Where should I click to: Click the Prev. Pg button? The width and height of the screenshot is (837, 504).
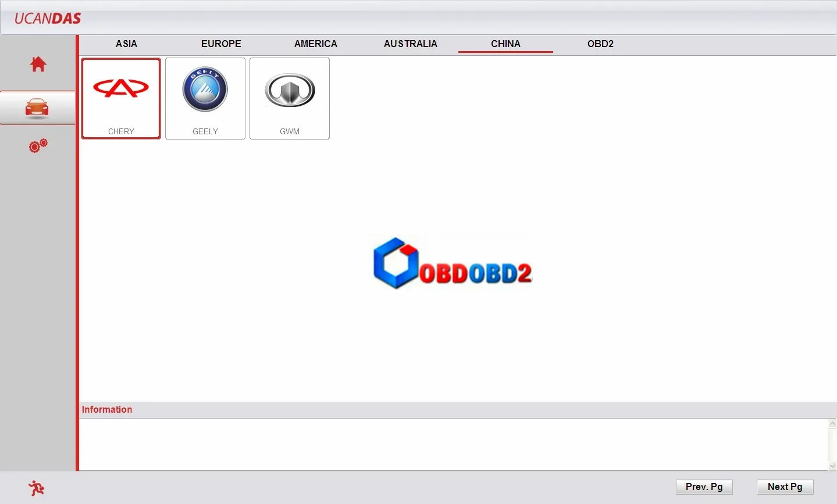coord(704,487)
